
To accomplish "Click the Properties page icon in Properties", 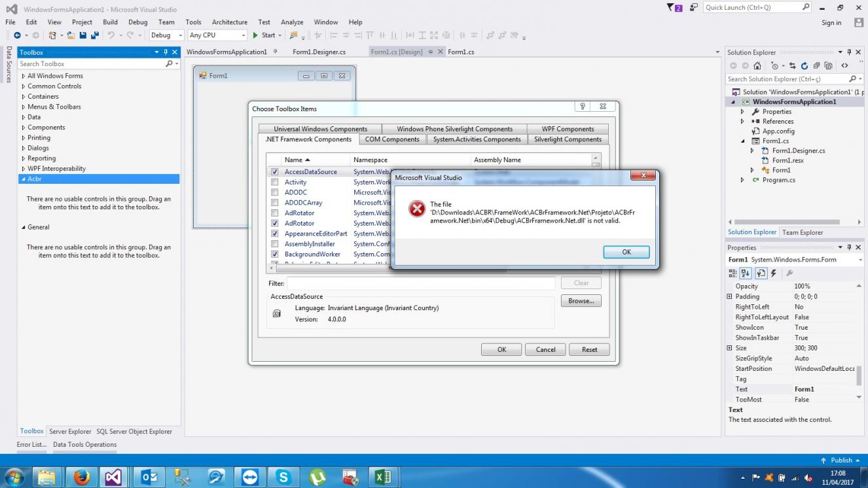I will [761, 273].
